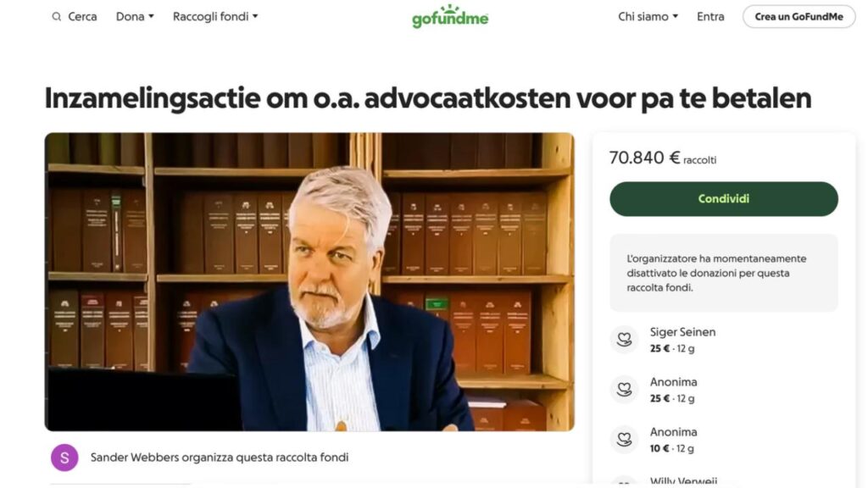Click the heart icon beside Siger Seinen
Viewport: 868px width, 488px height.
click(625, 339)
